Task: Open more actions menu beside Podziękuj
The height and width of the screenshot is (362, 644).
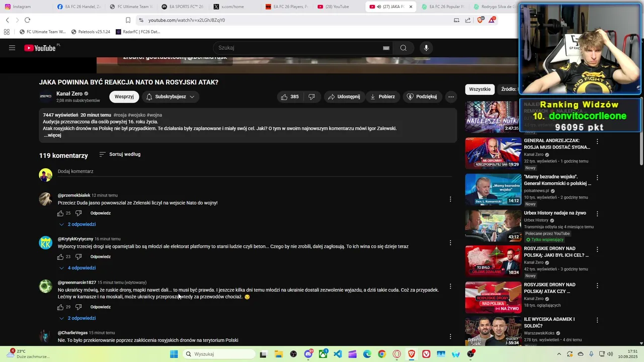Action: coord(451,97)
